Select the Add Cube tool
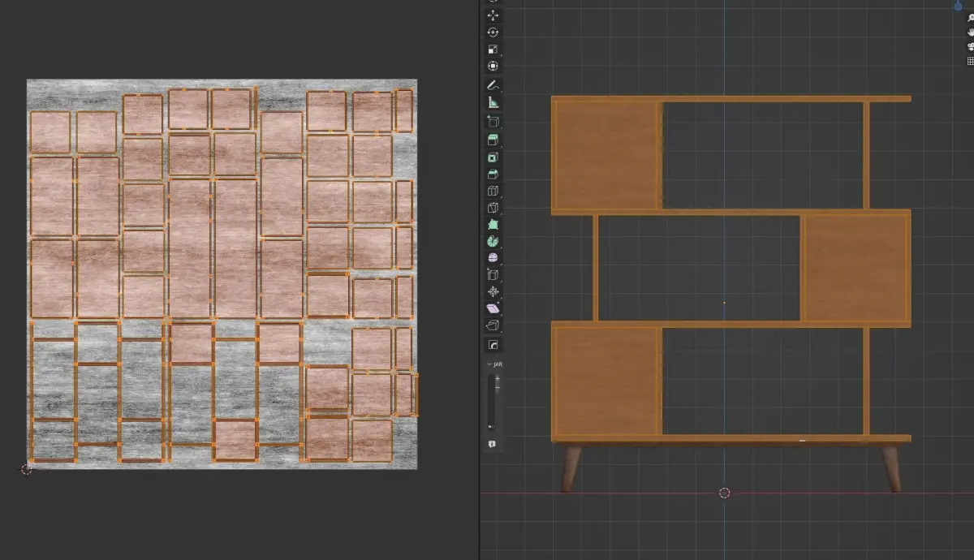Image resolution: width=974 pixels, height=560 pixels. (x=493, y=122)
